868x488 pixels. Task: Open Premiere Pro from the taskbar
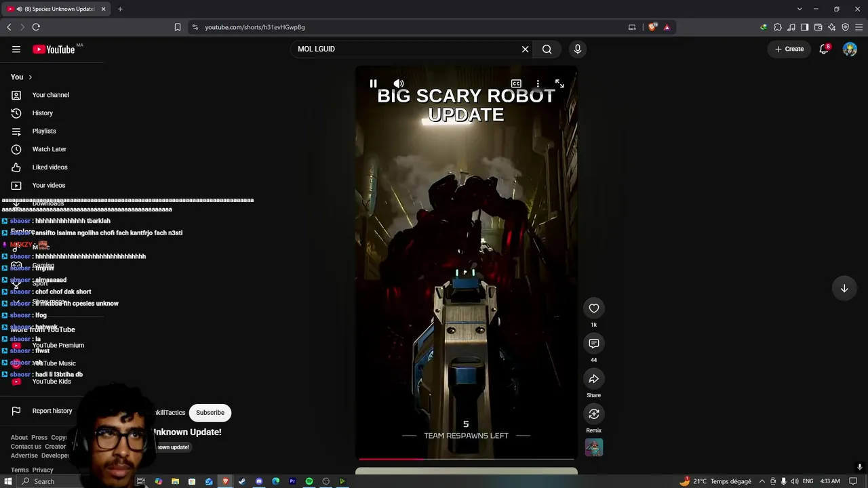pos(292,481)
